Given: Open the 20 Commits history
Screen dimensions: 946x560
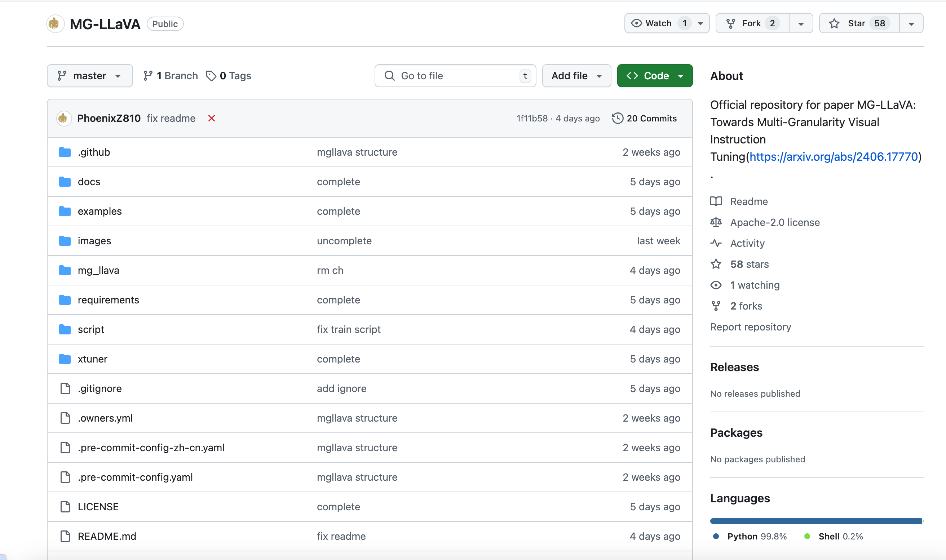Looking at the screenshot, I should 644,119.
